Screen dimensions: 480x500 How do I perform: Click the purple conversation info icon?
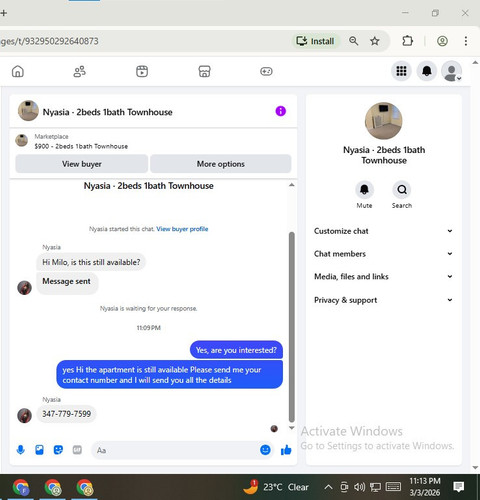pos(281,111)
